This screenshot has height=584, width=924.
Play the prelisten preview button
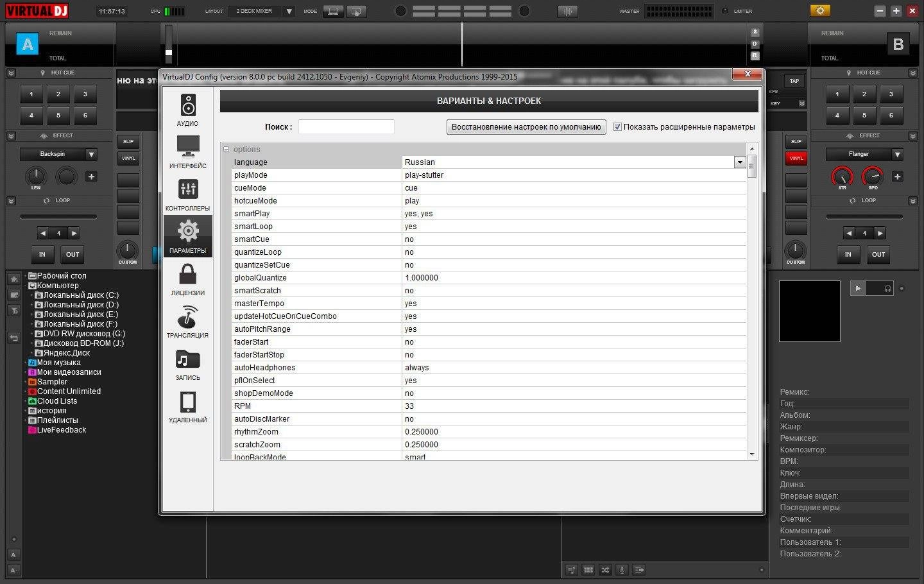click(x=858, y=289)
